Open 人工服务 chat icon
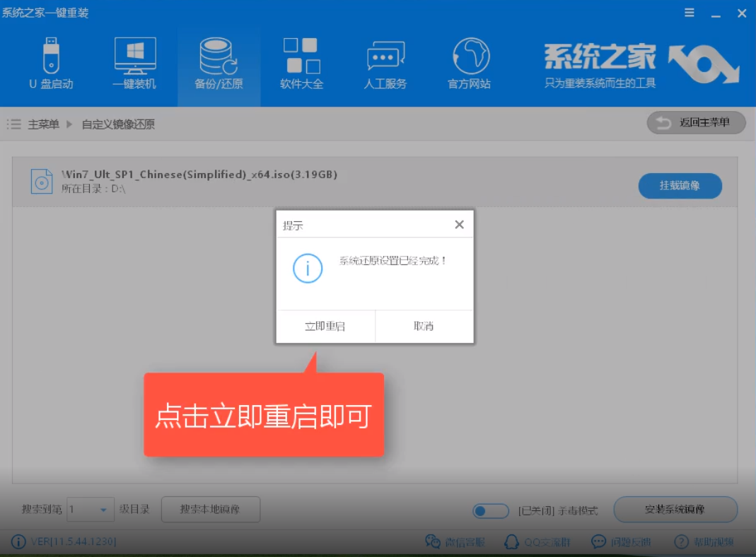 coord(385,64)
